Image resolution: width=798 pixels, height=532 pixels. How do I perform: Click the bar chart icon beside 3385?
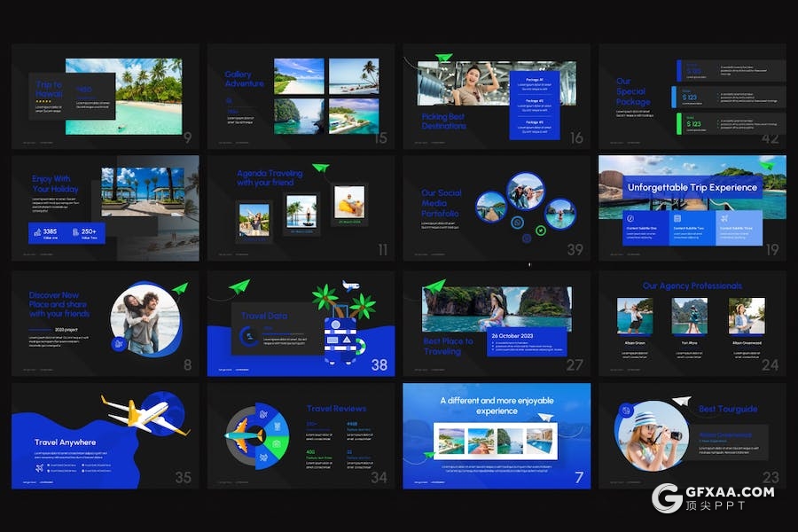pos(35,232)
